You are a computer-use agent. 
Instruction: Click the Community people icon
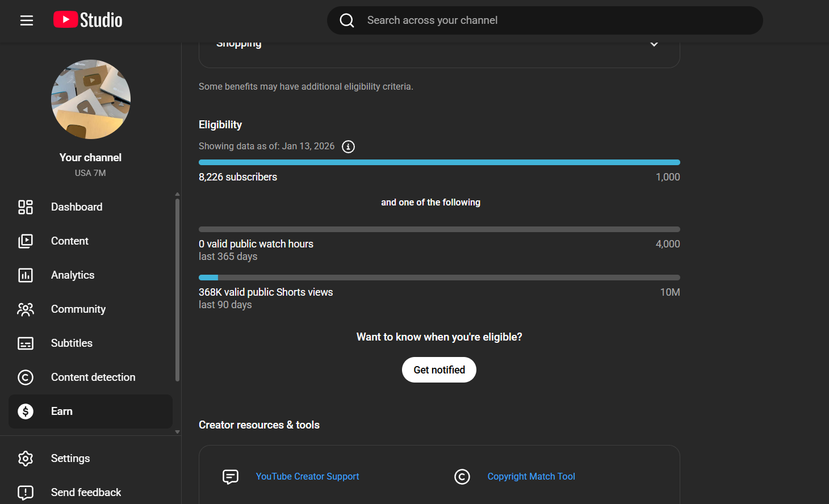26,309
